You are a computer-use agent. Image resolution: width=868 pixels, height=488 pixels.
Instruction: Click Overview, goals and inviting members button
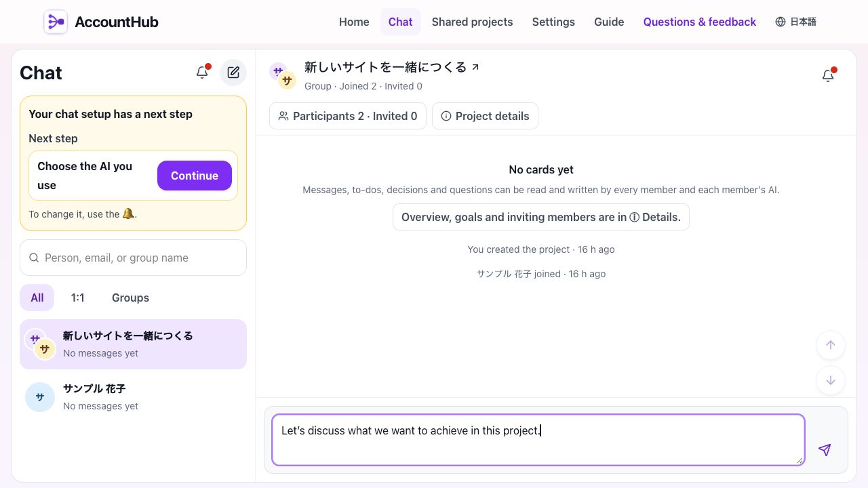[x=541, y=217]
